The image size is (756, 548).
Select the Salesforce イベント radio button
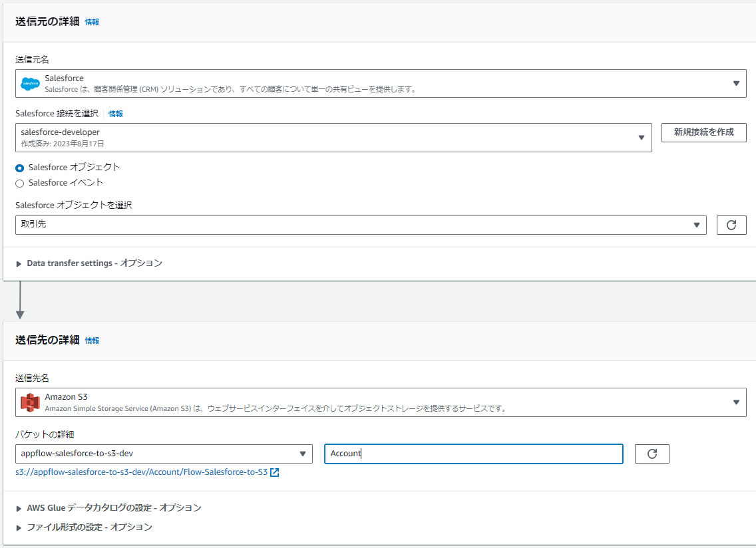(x=20, y=183)
